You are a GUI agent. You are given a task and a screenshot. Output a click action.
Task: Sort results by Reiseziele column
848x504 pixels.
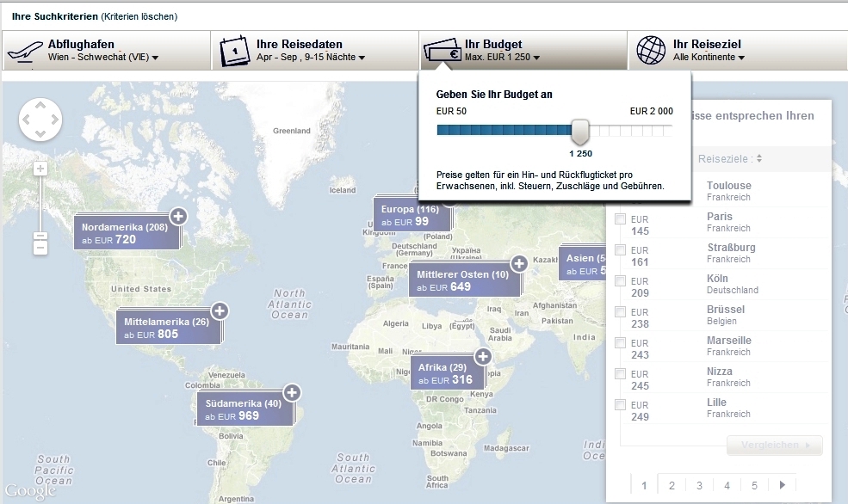[729, 159]
